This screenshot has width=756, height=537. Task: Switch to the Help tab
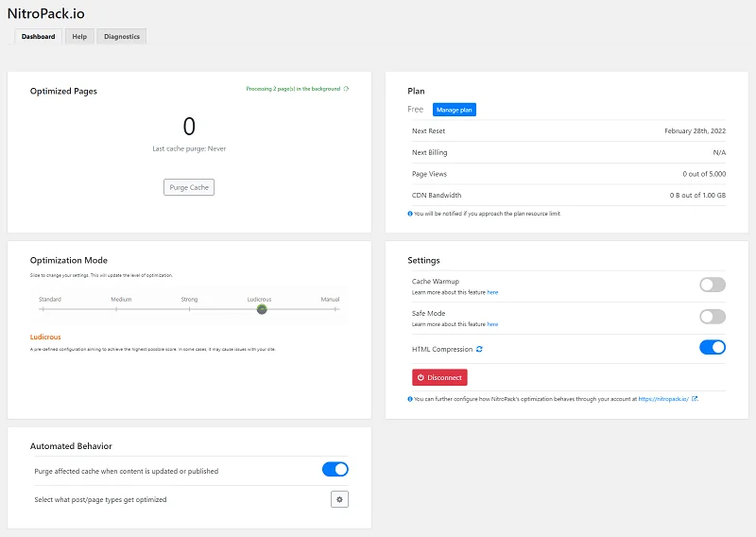pyautogui.click(x=79, y=37)
